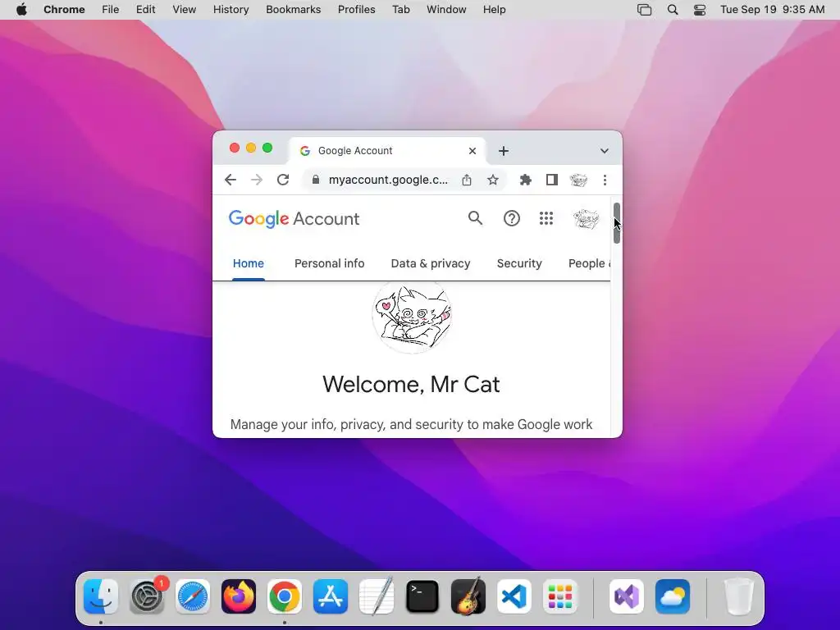Select the Google Account tab

tap(387, 151)
